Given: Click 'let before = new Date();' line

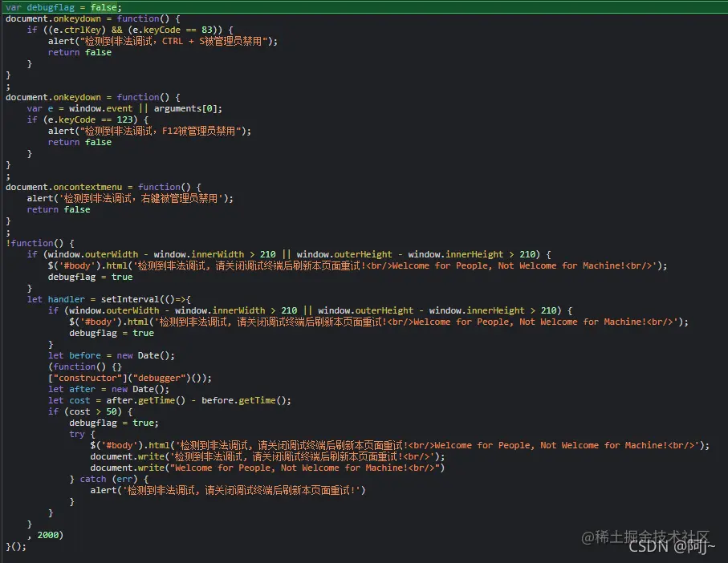Looking at the screenshot, I should click(x=112, y=356).
